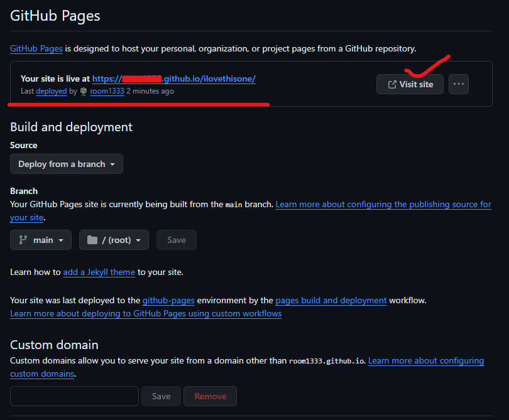The image size is (509, 420).
Task: Click the 'GitHub Pages' page title
Action: point(55,16)
